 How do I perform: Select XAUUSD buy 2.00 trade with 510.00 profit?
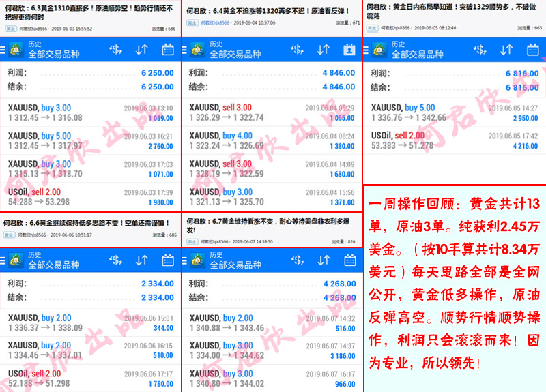91,350
